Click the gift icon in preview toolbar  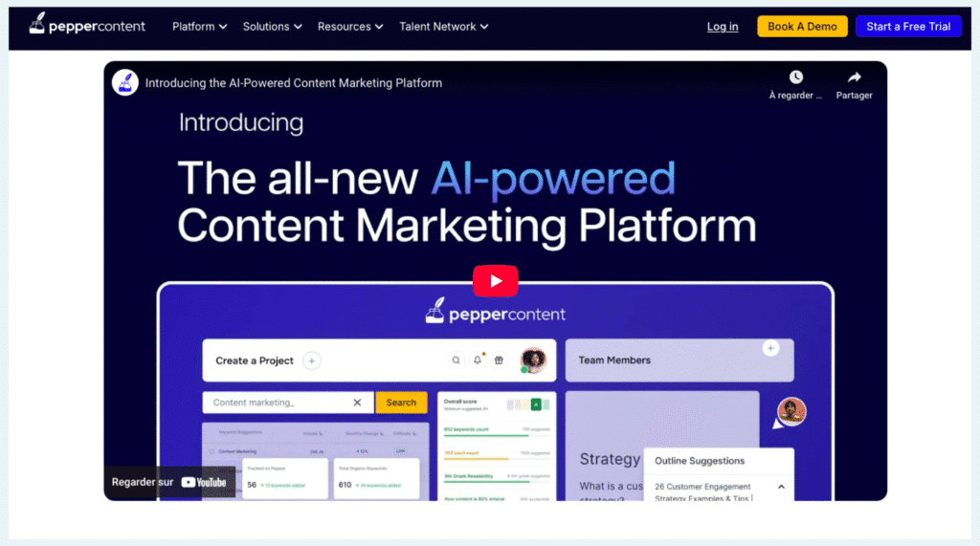coord(499,360)
